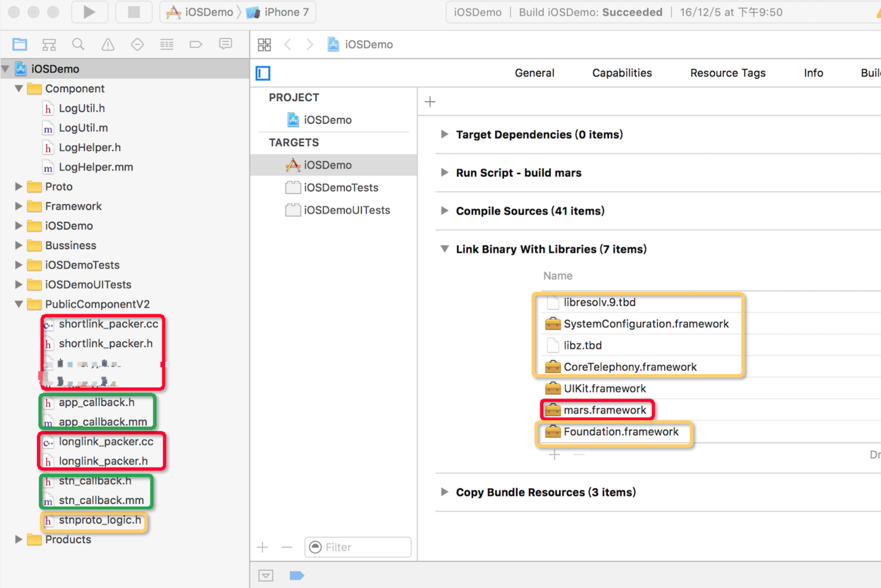Open the report navigator speech-bubble icon
Screen dimensions: 881x588
pyautogui.click(x=225, y=45)
